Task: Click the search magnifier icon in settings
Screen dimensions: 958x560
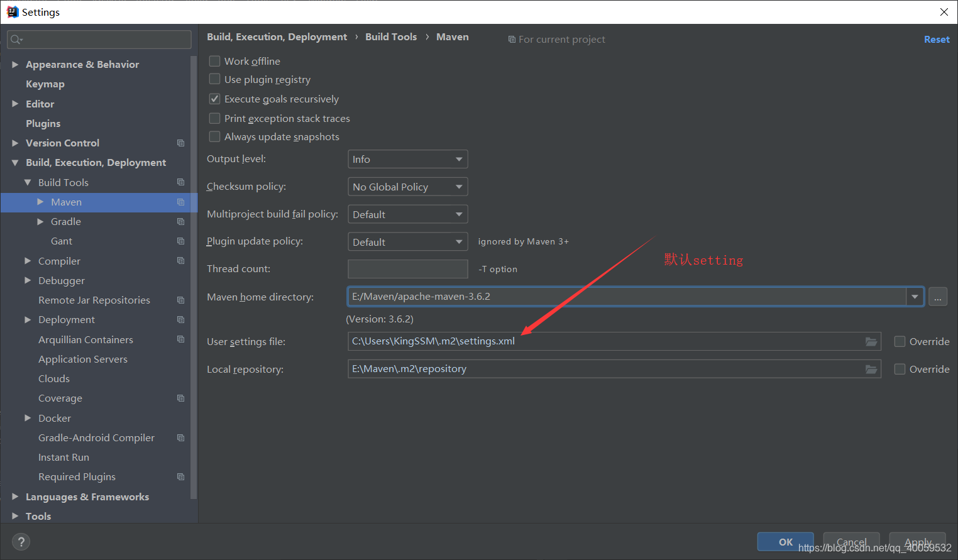Action: pos(16,40)
